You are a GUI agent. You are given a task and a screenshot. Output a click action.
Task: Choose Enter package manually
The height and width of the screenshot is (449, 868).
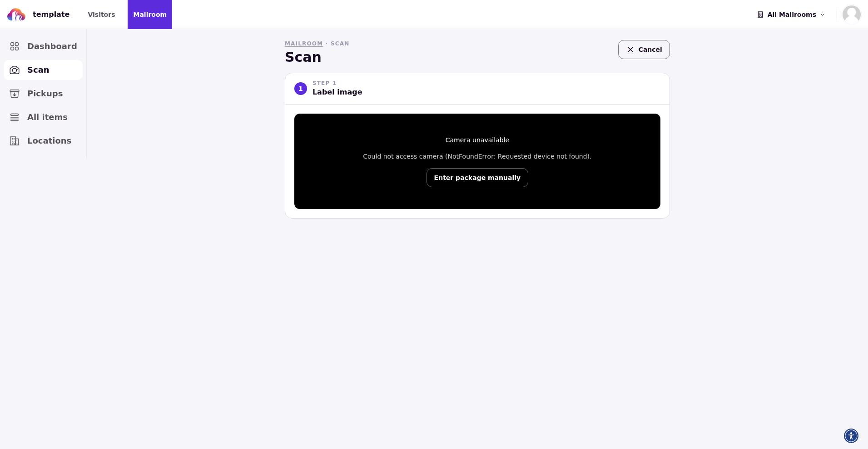pyautogui.click(x=477, y=178)
